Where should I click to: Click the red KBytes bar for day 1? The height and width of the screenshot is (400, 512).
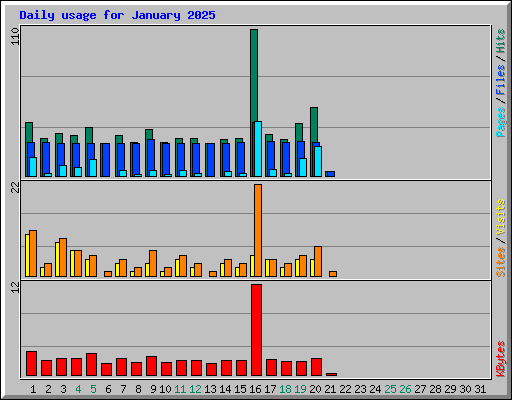coord(31,364)
